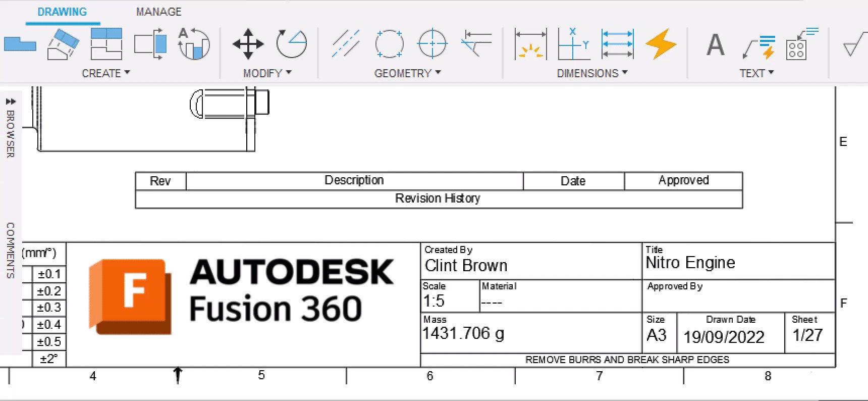Click the Clint Brown creator name
Image resolution: width=868 pixels, height=401 pixels.
[466, 265]
